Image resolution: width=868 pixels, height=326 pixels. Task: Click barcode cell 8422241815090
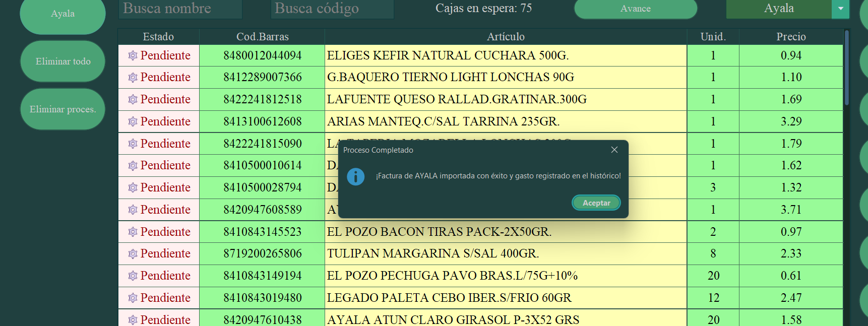pos(262,144)
